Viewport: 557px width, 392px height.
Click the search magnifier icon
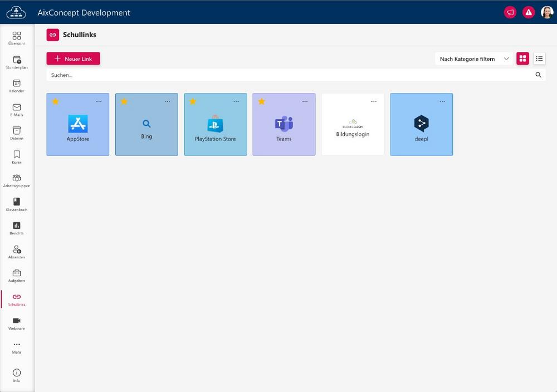(x=538, y=75)
